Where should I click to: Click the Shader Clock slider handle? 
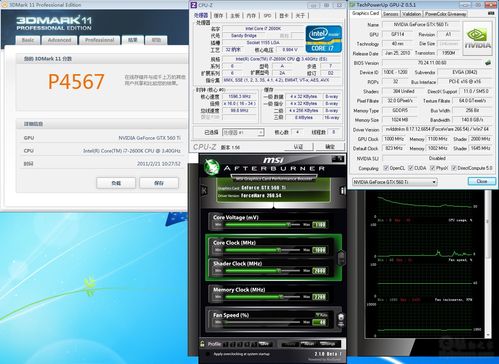[x=279, y=271]
